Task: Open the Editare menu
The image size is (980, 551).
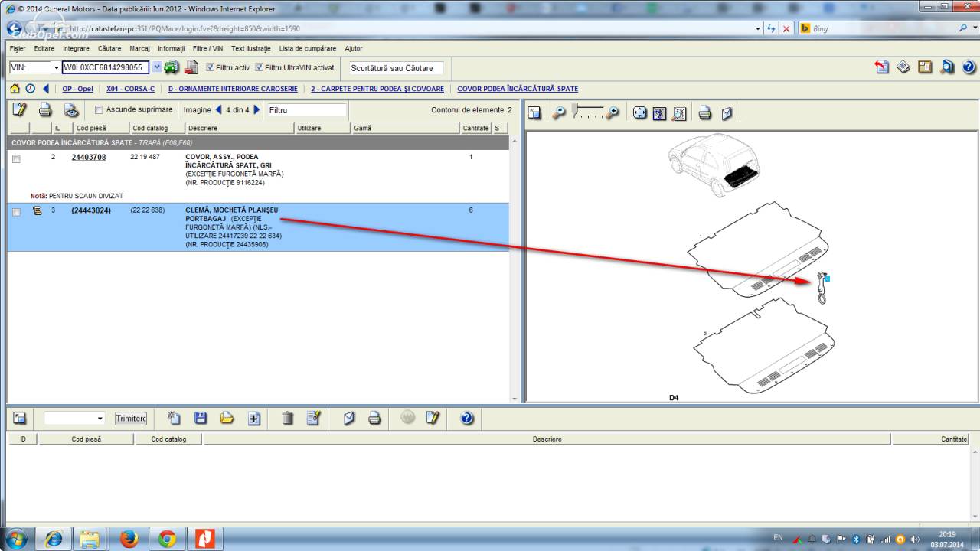Action: [x=44, y=48]
